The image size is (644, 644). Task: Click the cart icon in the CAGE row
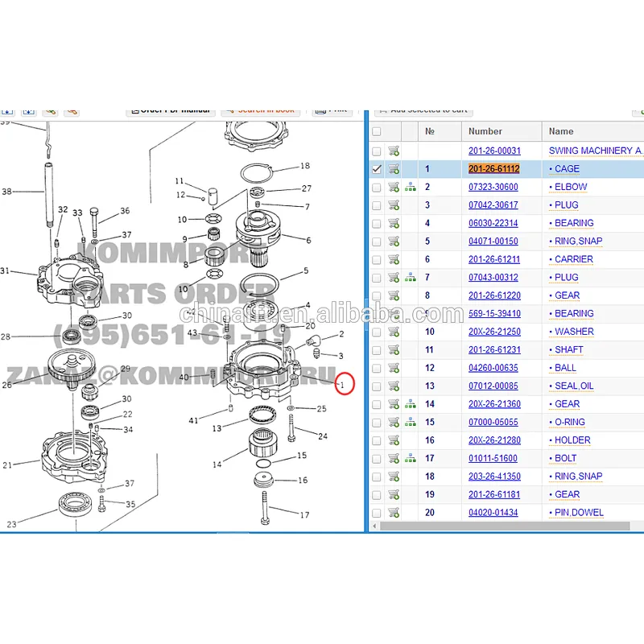tap(394, 169)
